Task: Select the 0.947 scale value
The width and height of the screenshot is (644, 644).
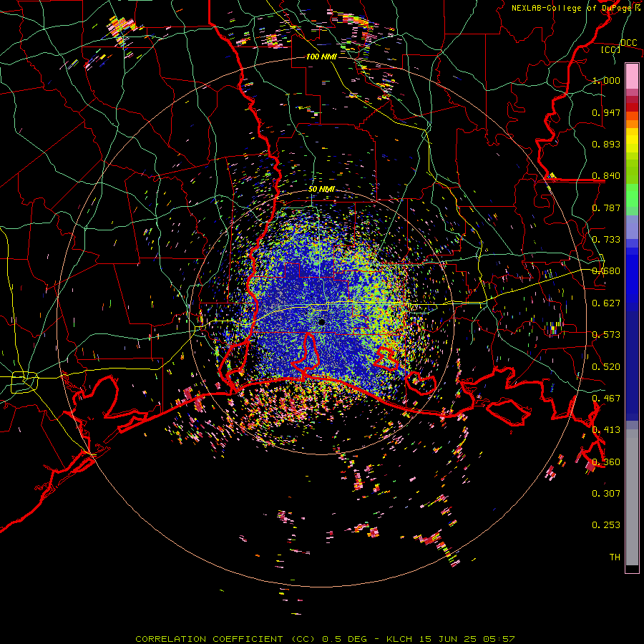Action: [606, 112]
